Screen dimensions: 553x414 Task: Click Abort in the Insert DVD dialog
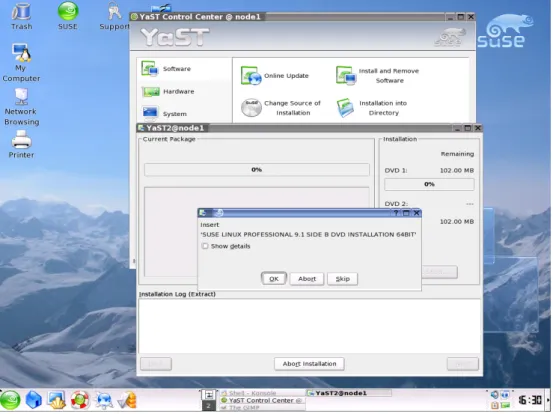(307, 279)
